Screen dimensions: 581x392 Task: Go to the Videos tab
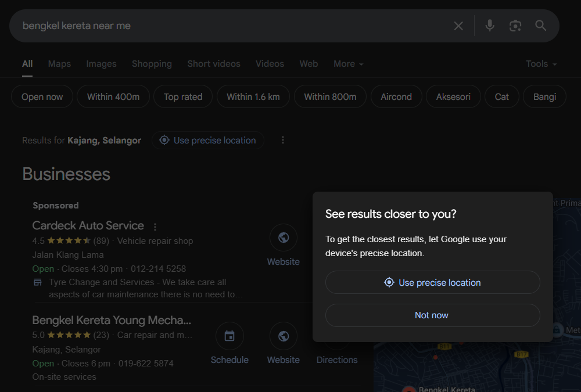point(270,64)
